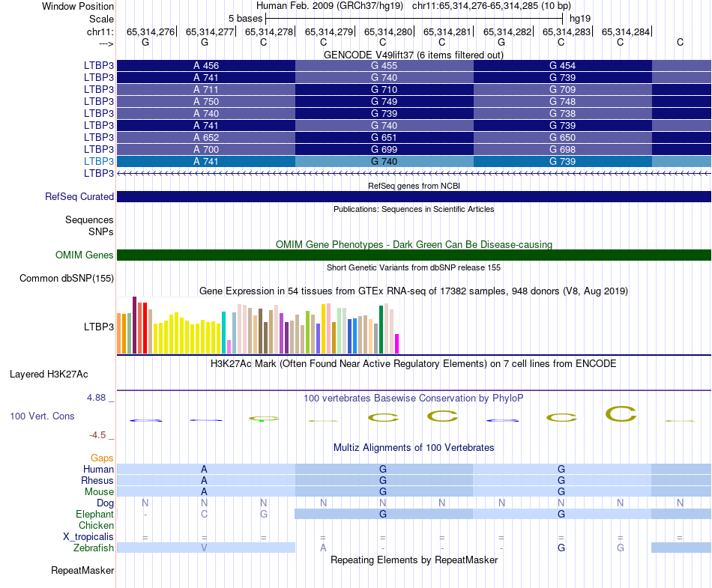
Task: Click the Sequences track label
Action: (89, 219)
